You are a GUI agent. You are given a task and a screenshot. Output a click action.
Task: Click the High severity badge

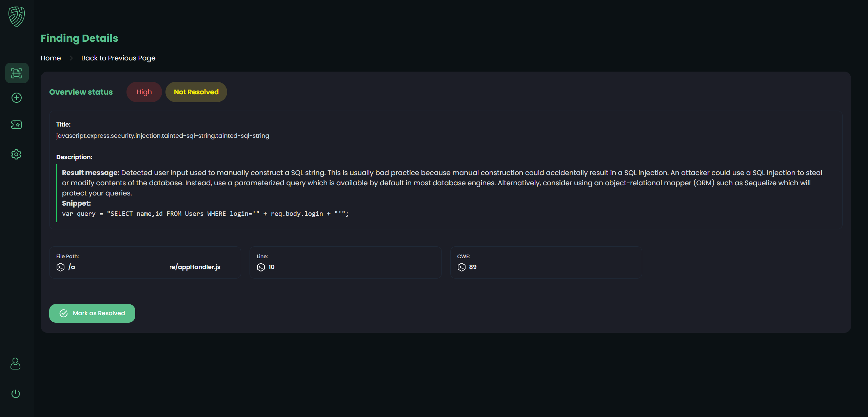pyautogui.click(x=144, y=92)
